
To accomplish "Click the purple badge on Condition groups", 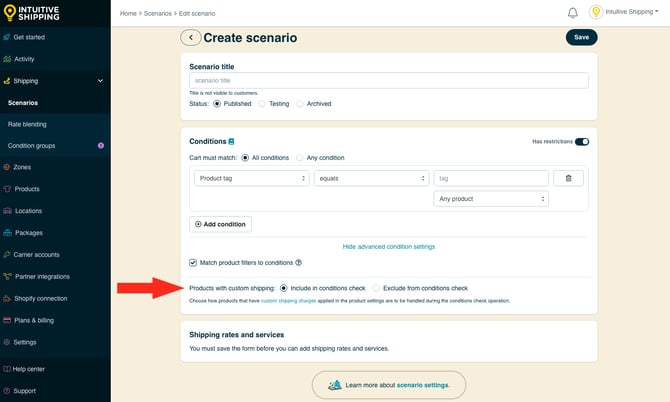I will pyautogui.click(x=101, y=146).
